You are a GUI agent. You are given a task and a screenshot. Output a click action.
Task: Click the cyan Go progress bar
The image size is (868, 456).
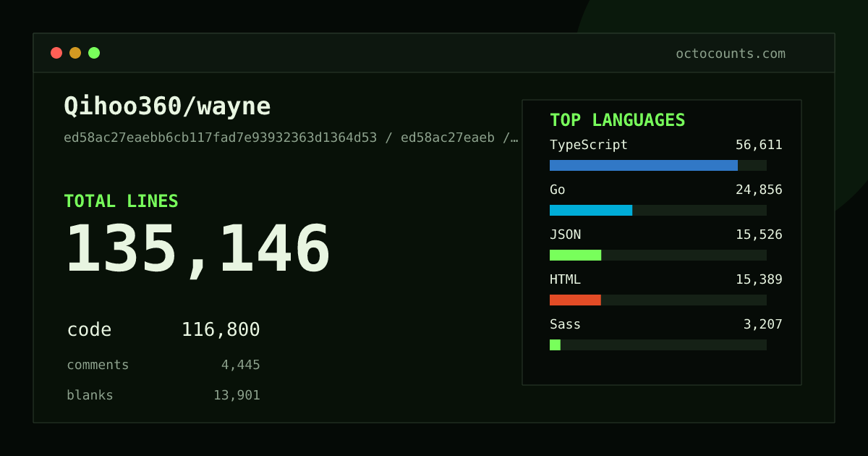click(x=591, y=210)
